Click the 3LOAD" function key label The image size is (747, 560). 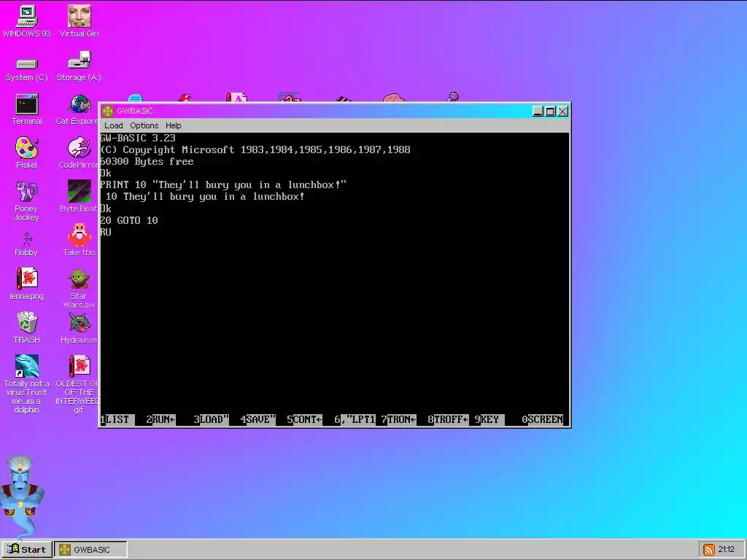(x=211, y=419)
